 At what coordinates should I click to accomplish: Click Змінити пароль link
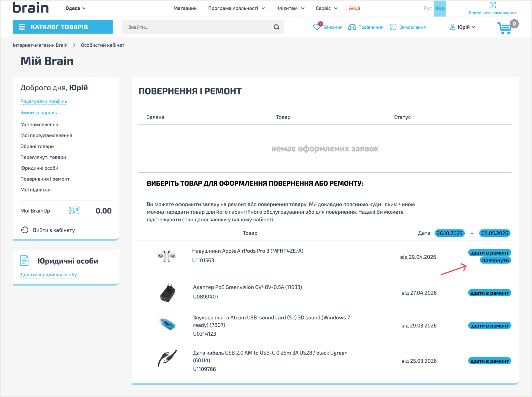click(39, 113)
